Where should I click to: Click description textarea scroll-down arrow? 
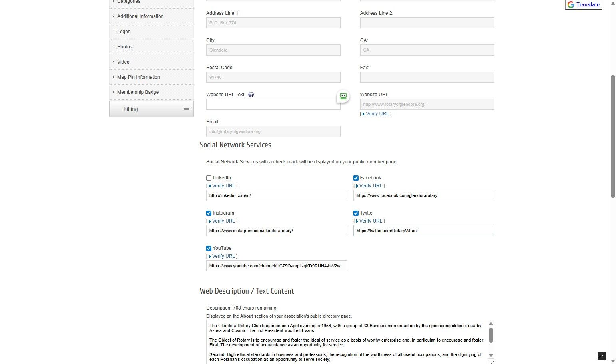[x=491, y=355]
